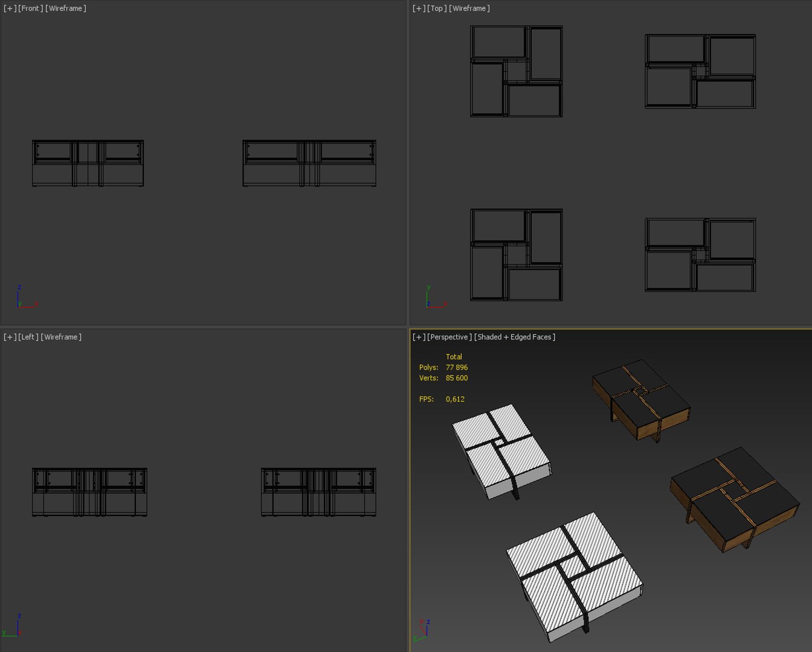Open the Top view label menu
Viewport: 812px width, 652px height.
pos(437,8)
